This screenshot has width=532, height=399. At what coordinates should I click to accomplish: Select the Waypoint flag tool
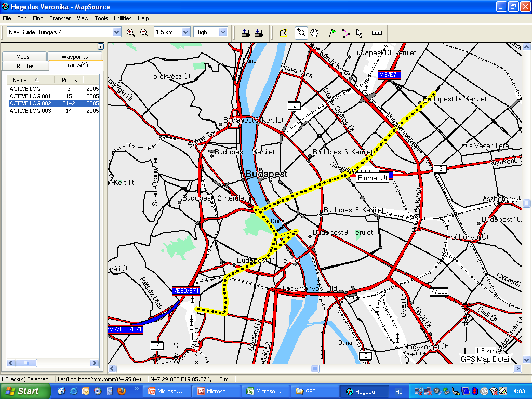click(x=332, y=33)
